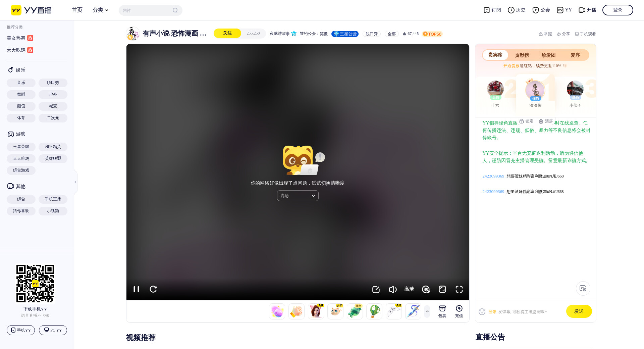Switch to the 贵宾席 tab
Screen dimensions: 644x349
click(495, 55)
